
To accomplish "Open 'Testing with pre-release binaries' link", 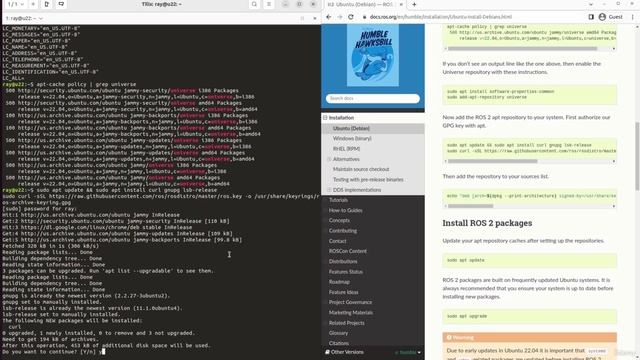I will point(368,180).
